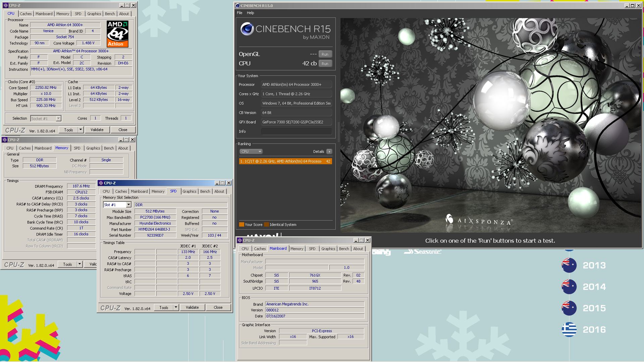This screenshot has width=644, height=362.
Task: Open Details arrow in Cinebench Ranking
Action: tap(329, 152)
